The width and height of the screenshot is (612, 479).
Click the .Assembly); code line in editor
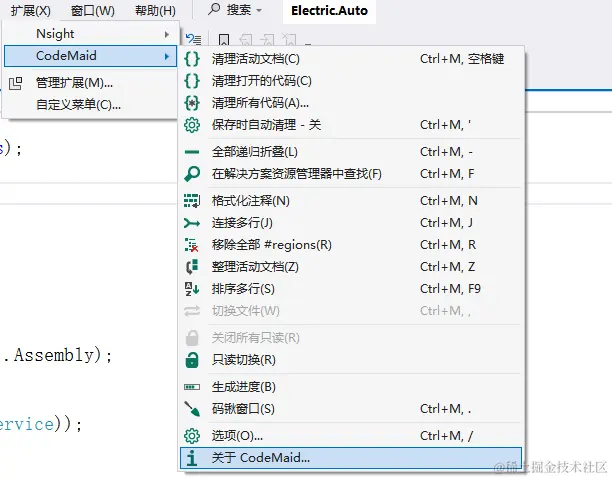coord(57,356)
